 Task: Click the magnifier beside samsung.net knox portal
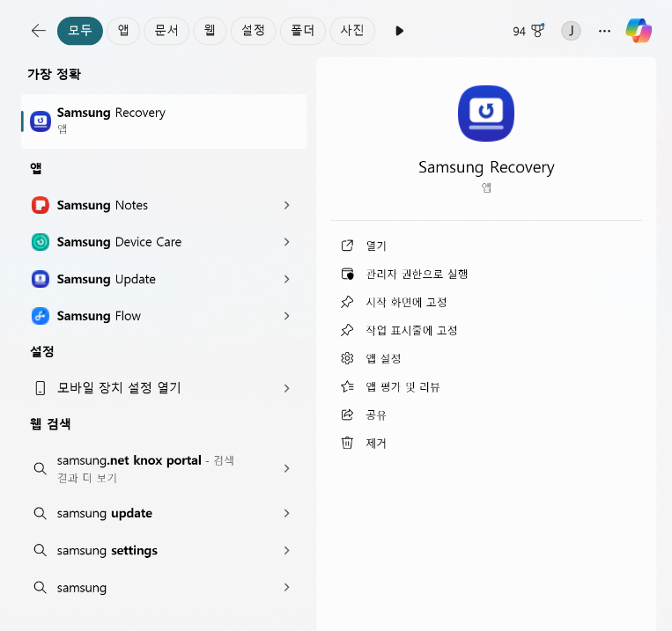(x=41, y=469)
